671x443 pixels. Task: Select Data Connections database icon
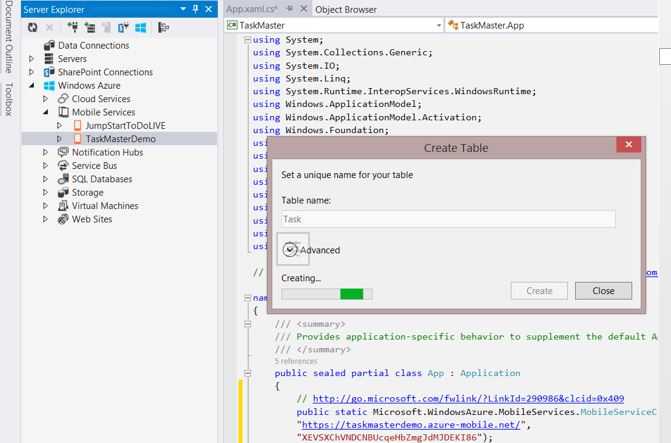coord(49,45)
